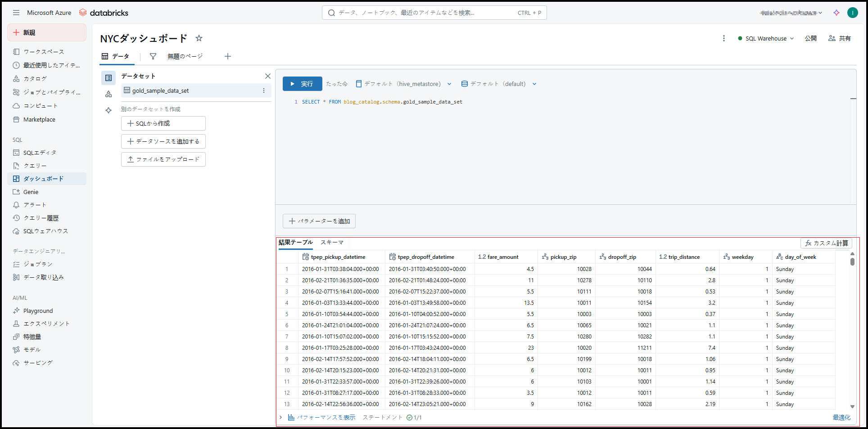Screen dimensions: 868x429
Task: Open the dashboard kebab options menu
Action: [x=724, y=38]
